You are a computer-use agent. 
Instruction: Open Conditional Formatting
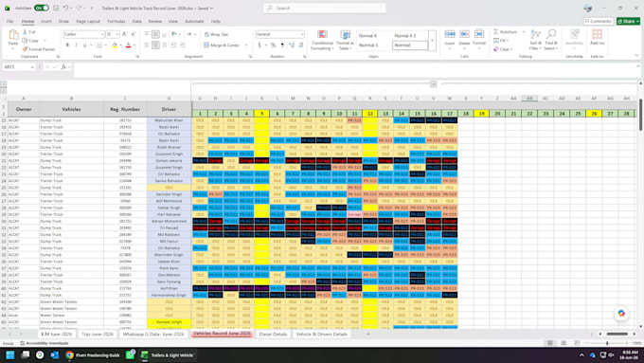click(x=322, y=40)
